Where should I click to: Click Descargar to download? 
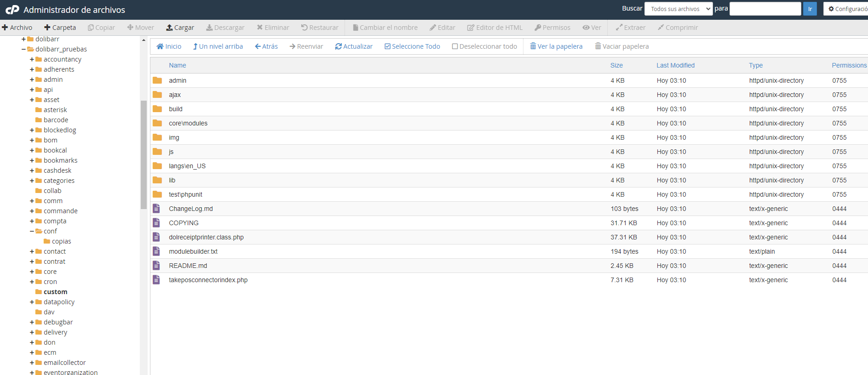point(225,28)
